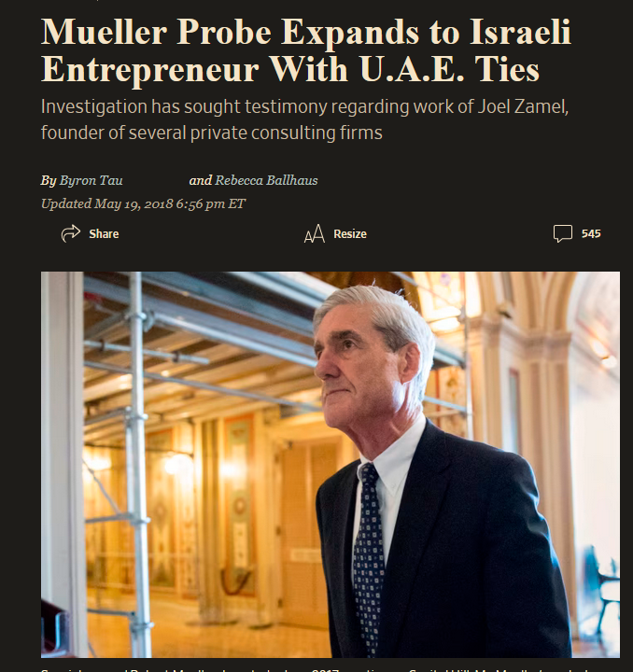633x672 pixels.
Task: Open author Rebecca Ballhaus's profile link
Action: coord(266,180)
